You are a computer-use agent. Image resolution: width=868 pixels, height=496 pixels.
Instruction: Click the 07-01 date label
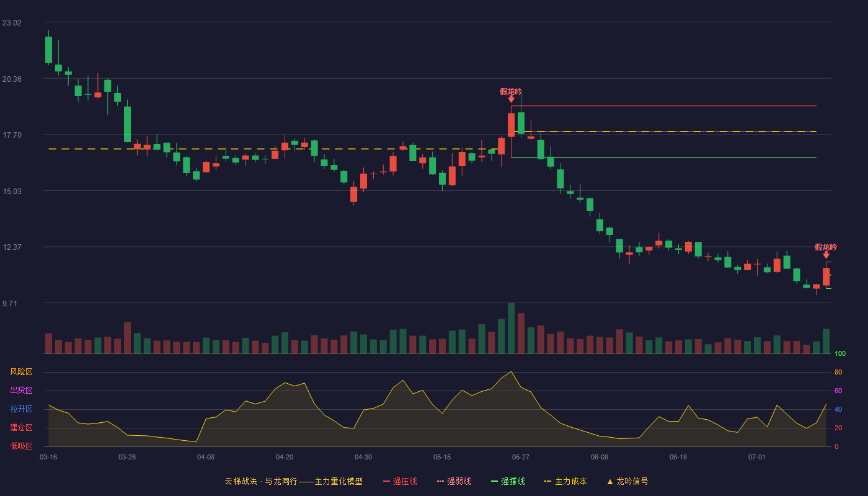(757, 457)
